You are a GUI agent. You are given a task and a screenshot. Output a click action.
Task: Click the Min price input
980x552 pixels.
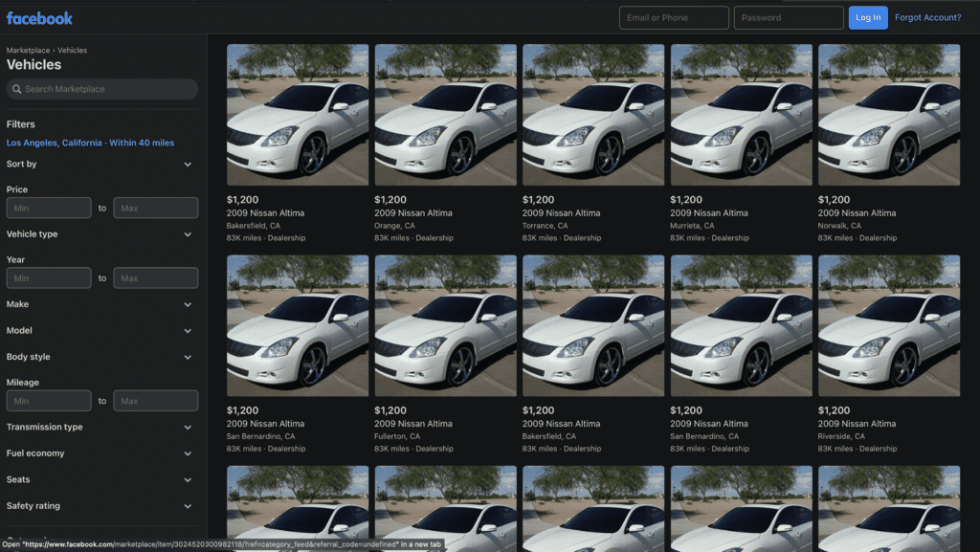48,208
